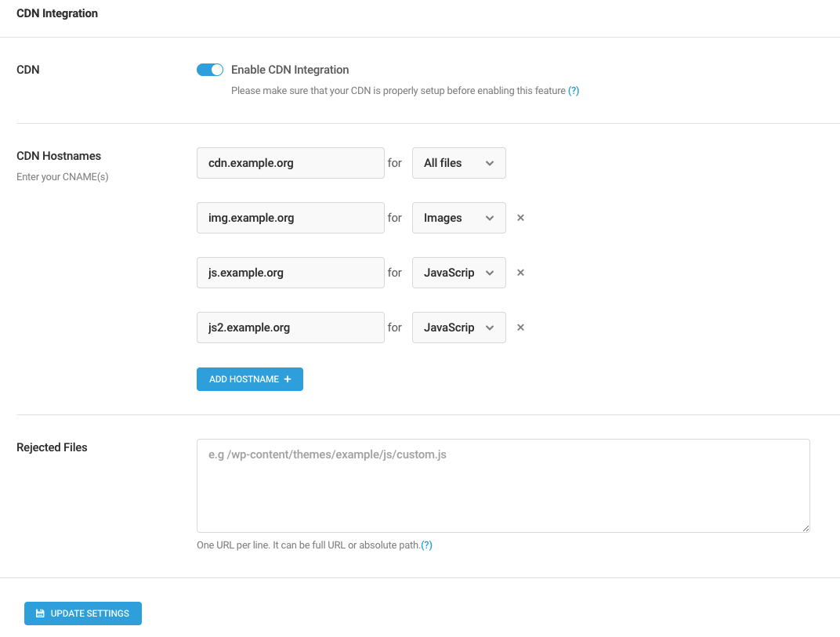Open help link beside CDN setup notice
Image resolution: width=840 pixels, height=637 pixels.
tap(574, 91)
